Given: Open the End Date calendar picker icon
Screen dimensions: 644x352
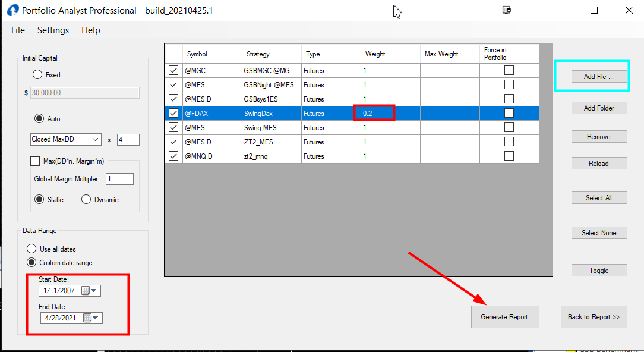Looking at the screenshot, I should click(x=87, y=318).
